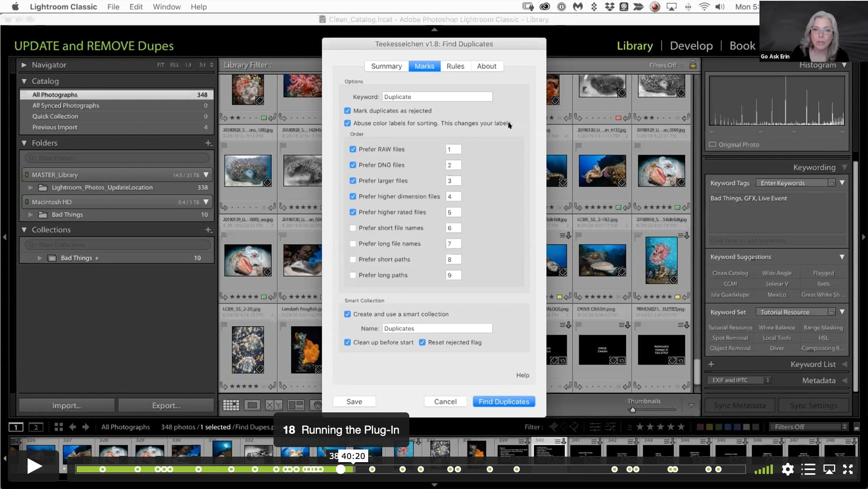This screenshot has width=868, height=489.
Task: Open the Filters Off dropdown in the filmstrip
Action: [808, 427]
